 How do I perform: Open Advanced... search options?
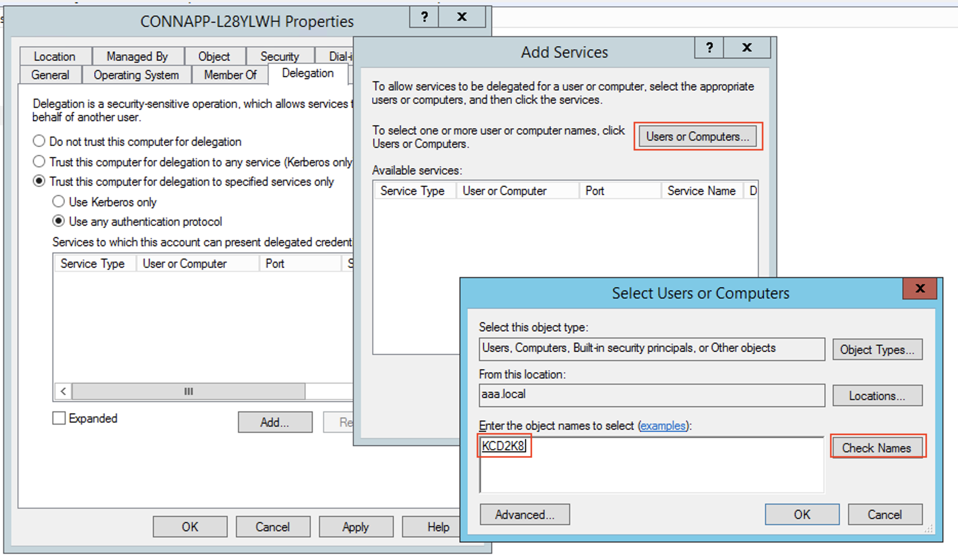(525, 514)
